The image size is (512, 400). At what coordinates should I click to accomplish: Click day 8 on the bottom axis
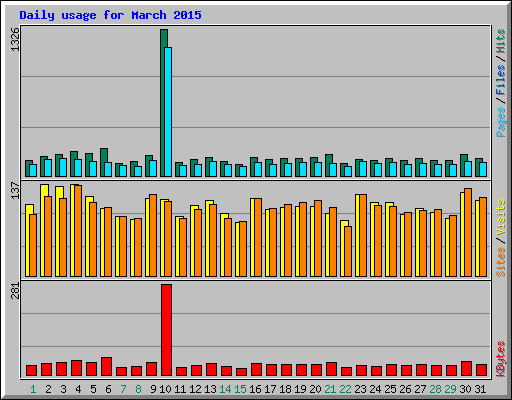click(x=138, y=389)
